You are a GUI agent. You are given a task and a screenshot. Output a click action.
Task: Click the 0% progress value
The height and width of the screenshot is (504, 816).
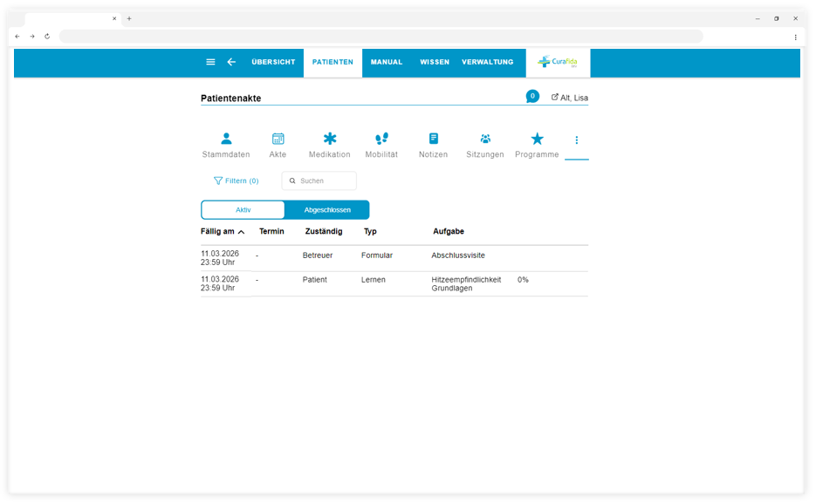[523, 280]
